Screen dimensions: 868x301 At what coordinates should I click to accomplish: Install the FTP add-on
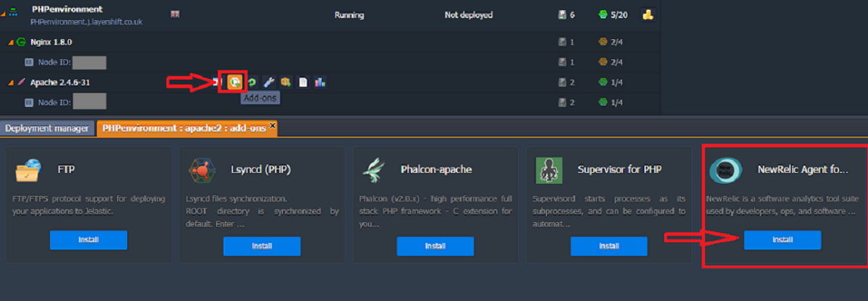click(88, 239)
